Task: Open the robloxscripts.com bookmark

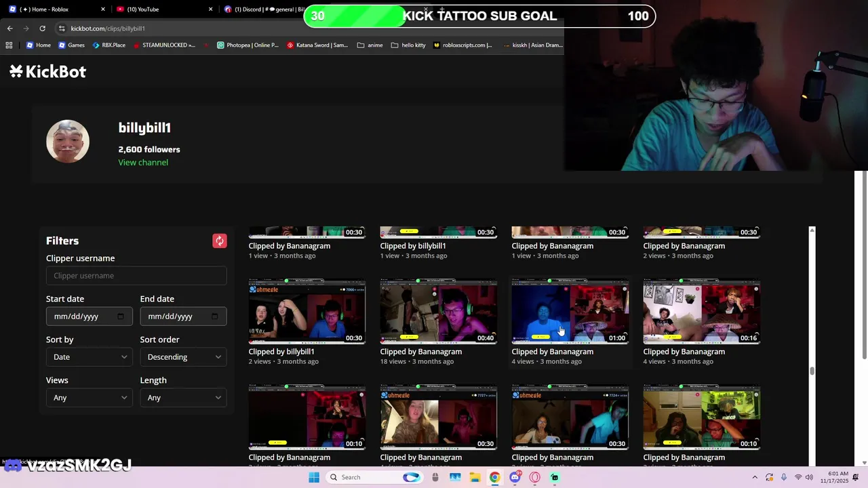Action: click(462, 45)
